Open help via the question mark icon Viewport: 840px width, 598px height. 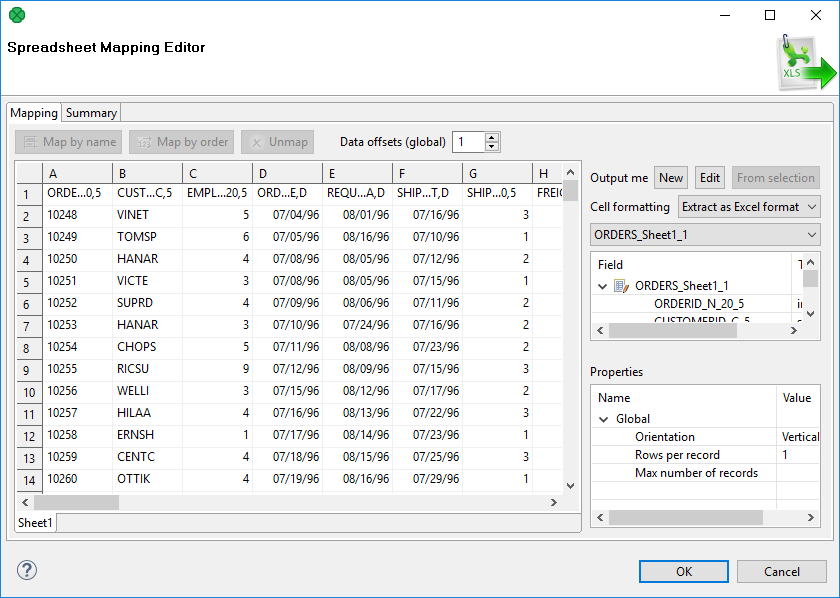tap(26, 570)
